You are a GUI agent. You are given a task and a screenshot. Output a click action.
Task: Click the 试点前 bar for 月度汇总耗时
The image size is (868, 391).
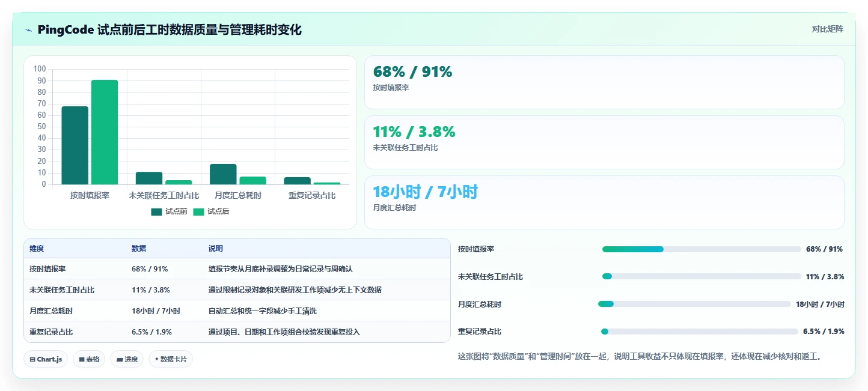tap(223, 174)
